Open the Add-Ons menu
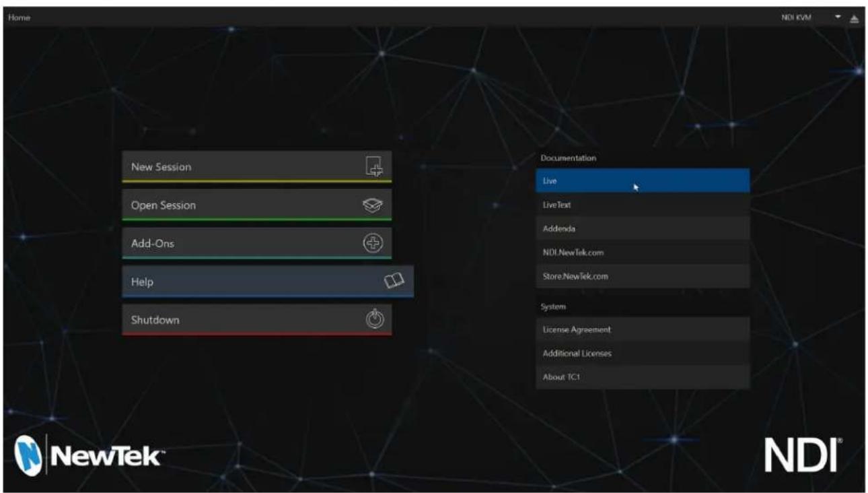Viewport: 868px width, 493px height. click(256, 244)
